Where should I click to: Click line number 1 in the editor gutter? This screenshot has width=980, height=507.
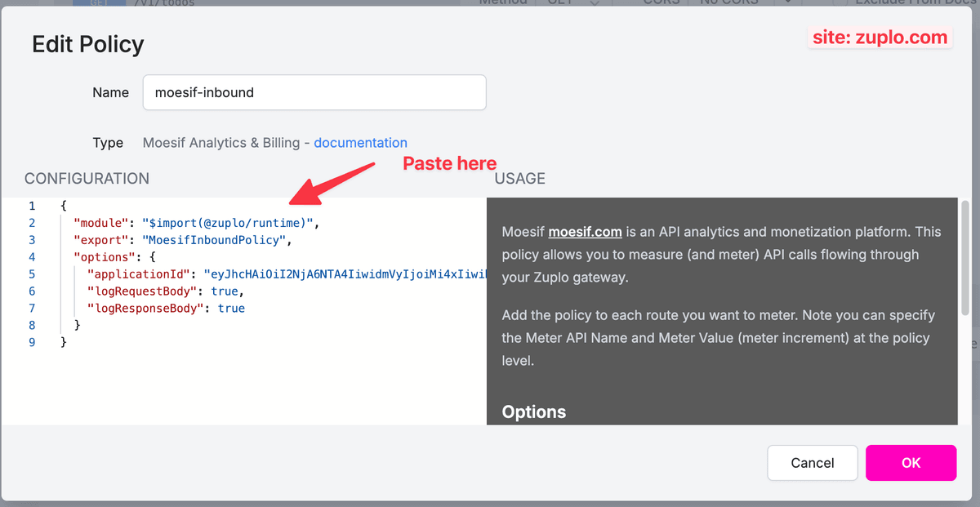coord(32,206)
